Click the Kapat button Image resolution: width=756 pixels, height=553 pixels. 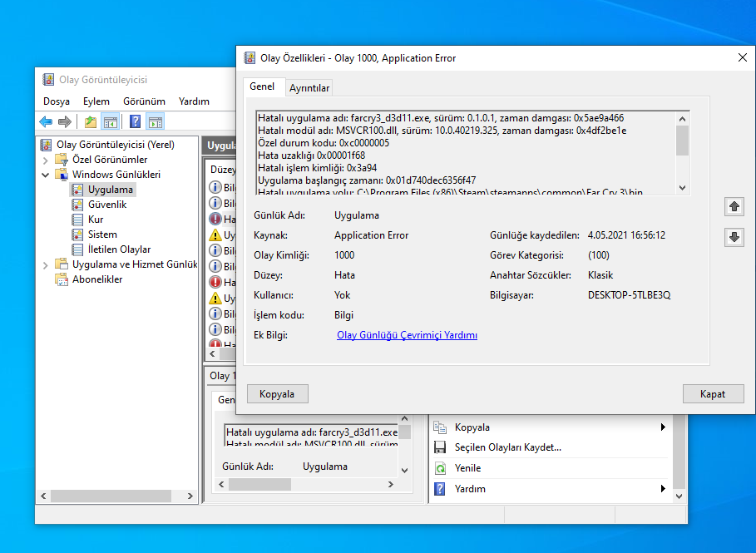pos(713,394)
